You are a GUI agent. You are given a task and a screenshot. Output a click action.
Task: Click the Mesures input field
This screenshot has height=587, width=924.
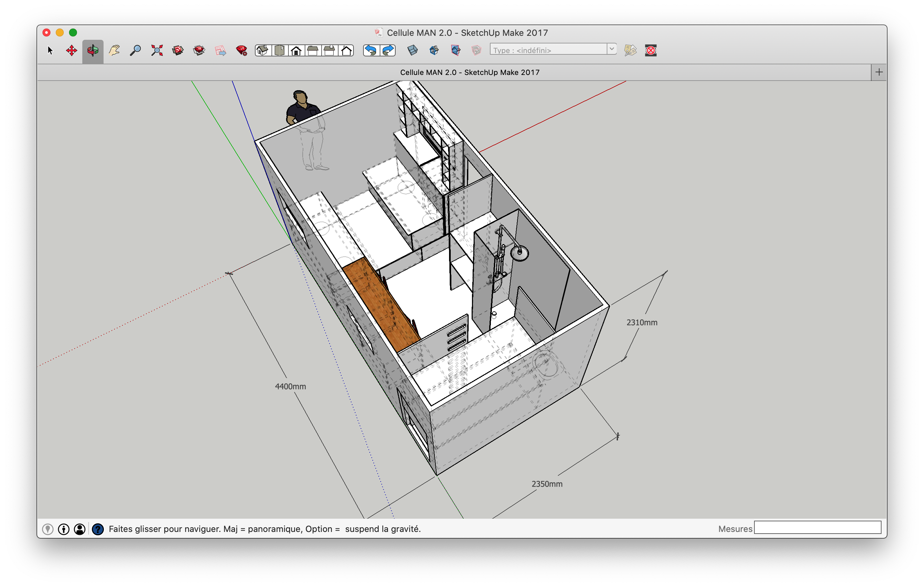(x=817, y=528)
